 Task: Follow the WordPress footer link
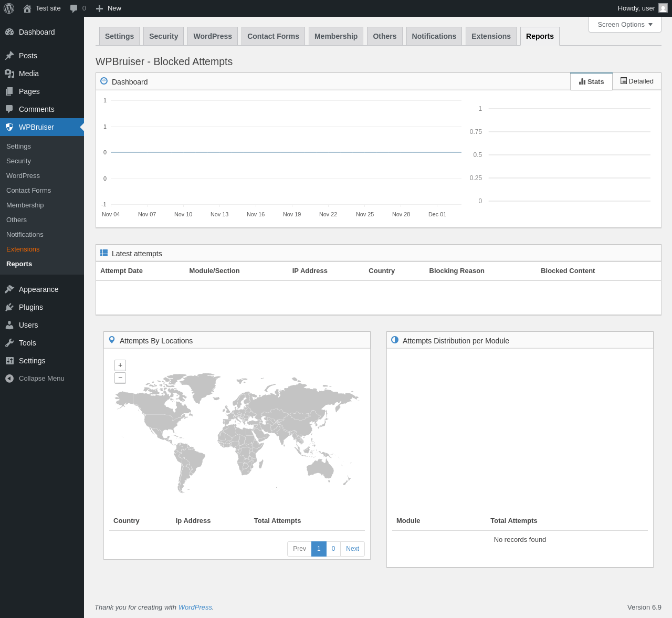(195, 607)
